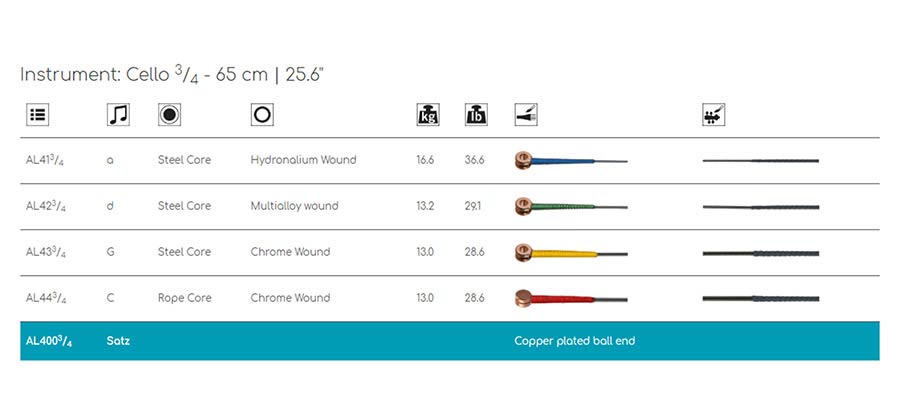
Task: Click the filled circle core material icon
Action: (169, 115)
